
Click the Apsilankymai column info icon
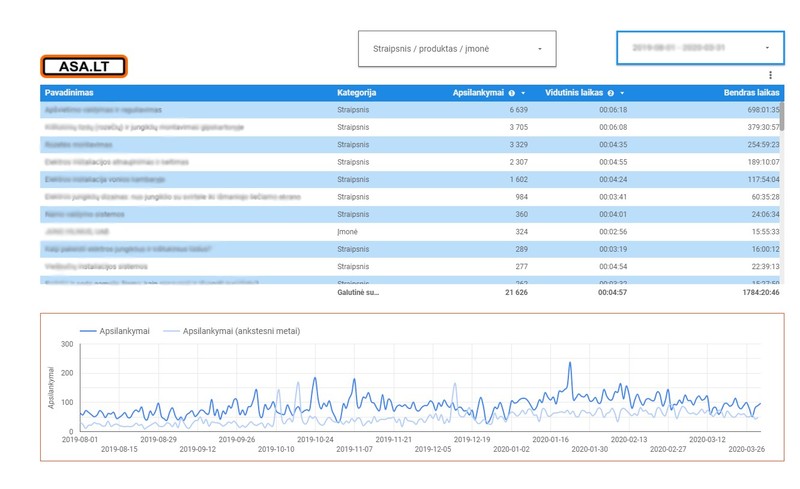(x=512, y=93)
